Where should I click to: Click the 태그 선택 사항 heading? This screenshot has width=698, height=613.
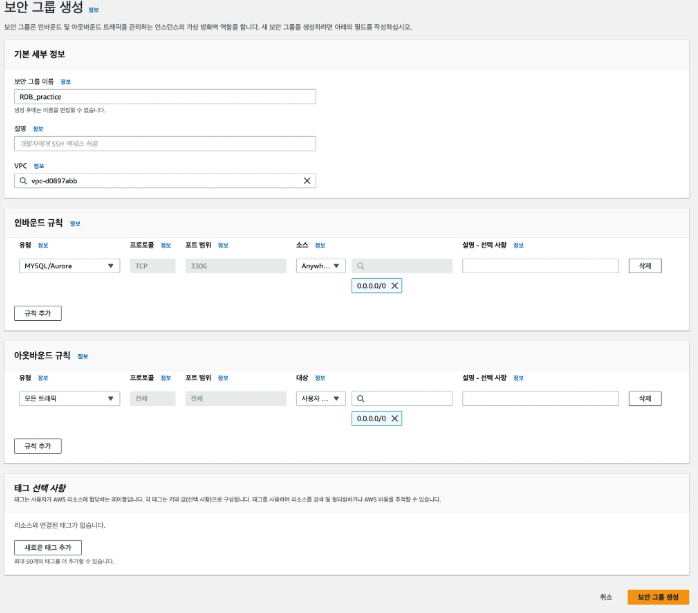tap(40, 488)
